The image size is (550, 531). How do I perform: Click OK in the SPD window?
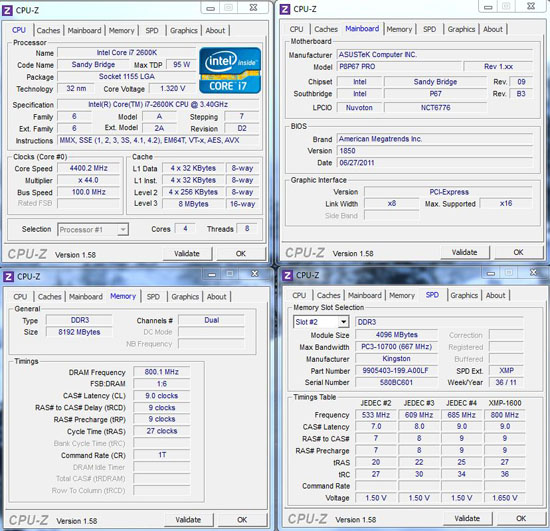[521, 518]
